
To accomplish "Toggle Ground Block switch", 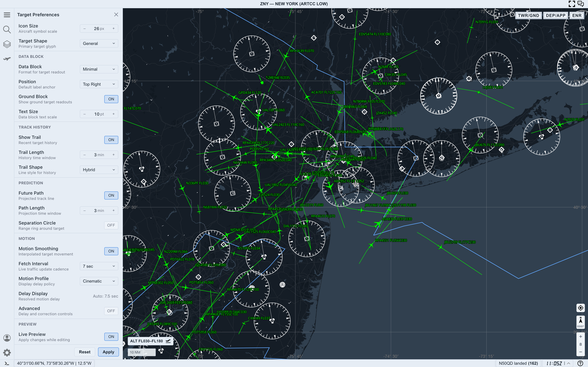I will [x=111, y=99].
